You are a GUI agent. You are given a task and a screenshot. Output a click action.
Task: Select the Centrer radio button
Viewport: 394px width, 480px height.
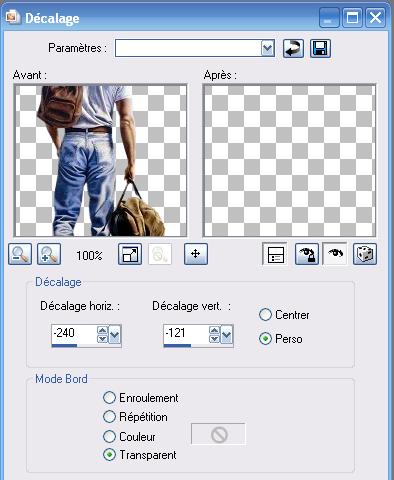pyautogui.click(x=265, y=315)
